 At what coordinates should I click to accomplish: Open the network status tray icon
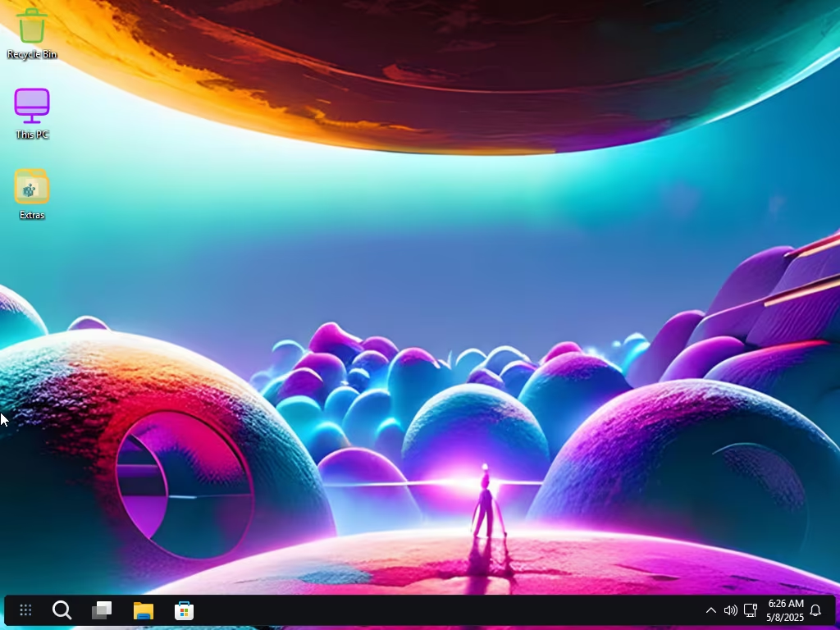pos(751,610)
